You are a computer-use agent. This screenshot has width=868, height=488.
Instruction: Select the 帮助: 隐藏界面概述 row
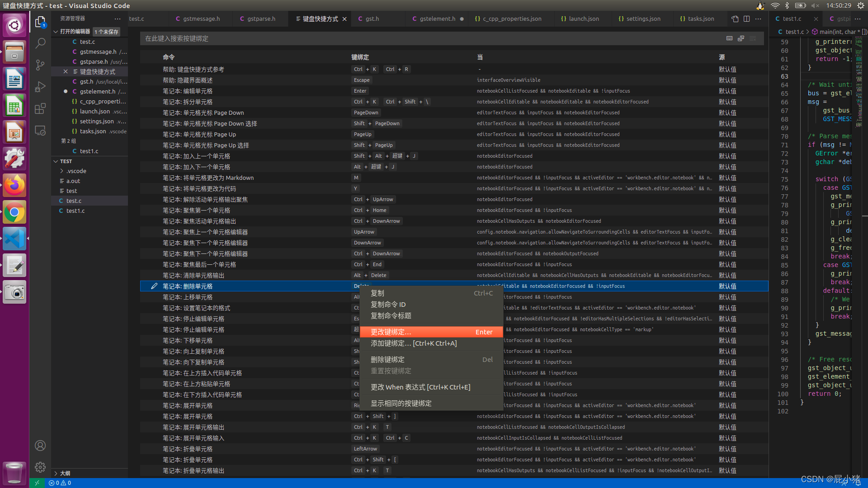(454, 80)
